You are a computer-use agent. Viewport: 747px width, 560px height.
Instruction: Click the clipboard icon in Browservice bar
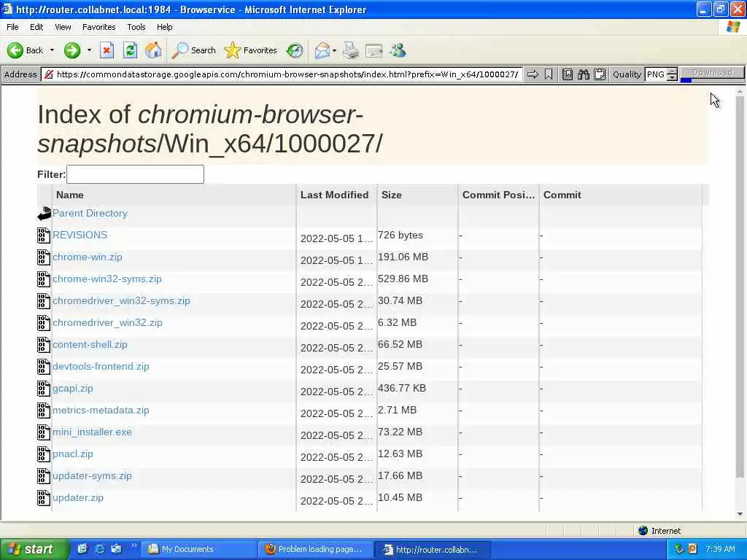coord(600,74)
